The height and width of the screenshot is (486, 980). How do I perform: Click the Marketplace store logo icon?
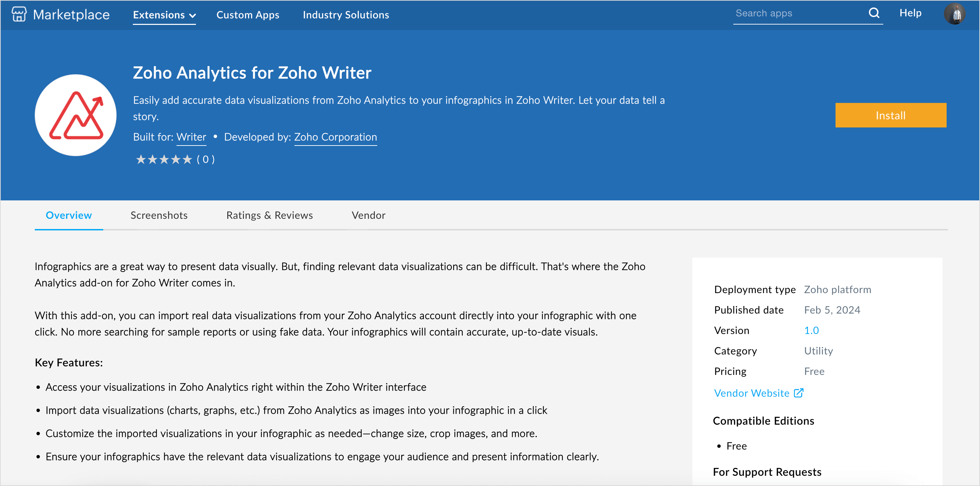pyautogui.click(x=19, y=14)
